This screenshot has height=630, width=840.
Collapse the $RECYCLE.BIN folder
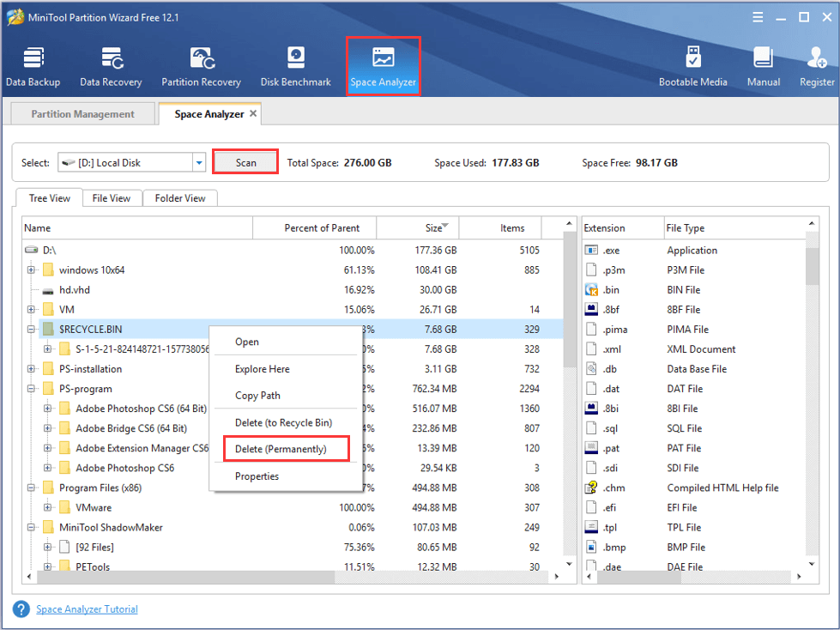[31, 330]
